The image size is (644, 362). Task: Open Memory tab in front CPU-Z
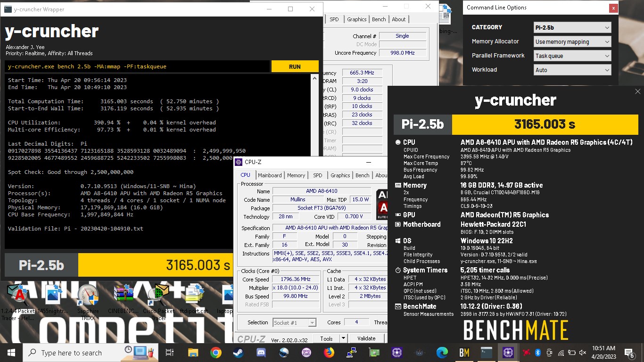pos(296,175)
